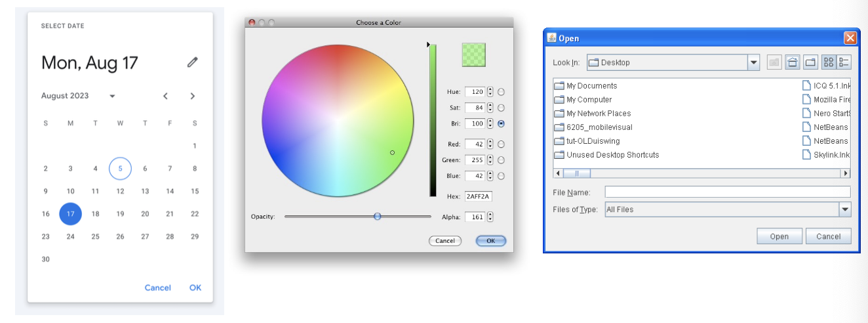The height and width of the screenshot is (323, 868).
Task: Click the Home folder icon in the Open dialog
Action: (x=793, y=62)
